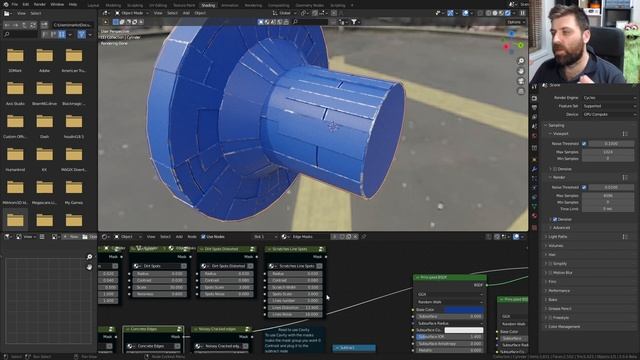Image resolution: width=640 pixels, height=360 pixels.
Task: Click the Subtract node header
Action: click(x=354, y=348)
